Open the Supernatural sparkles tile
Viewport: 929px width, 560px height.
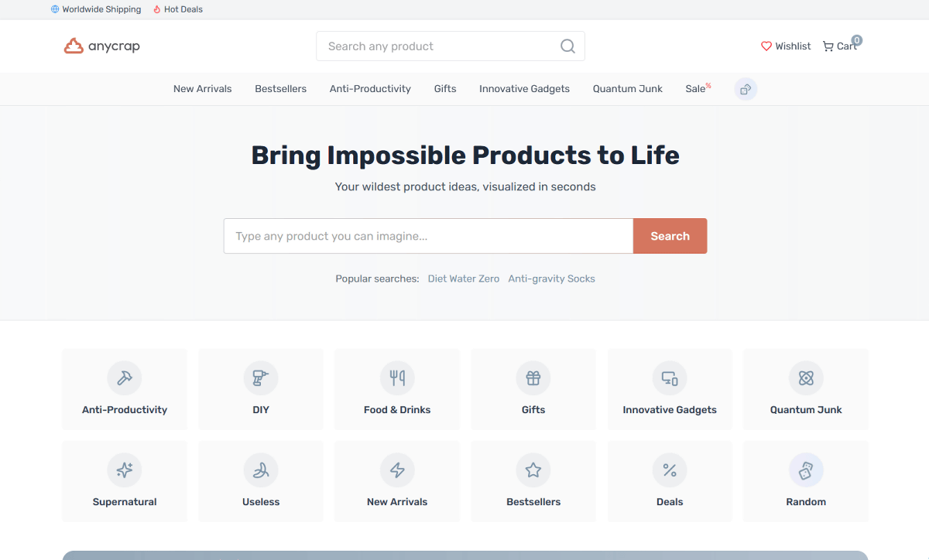coord(125,481)
